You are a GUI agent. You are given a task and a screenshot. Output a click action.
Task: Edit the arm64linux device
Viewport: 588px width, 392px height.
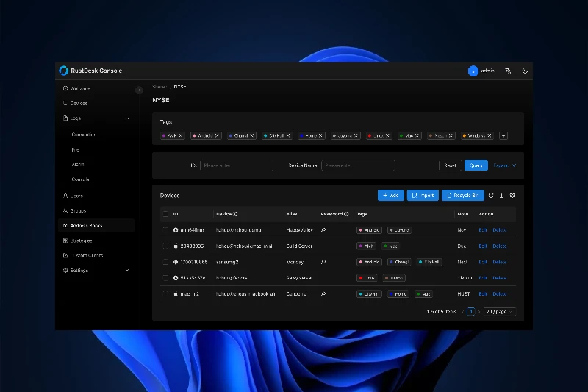click(x=483, y=230)
